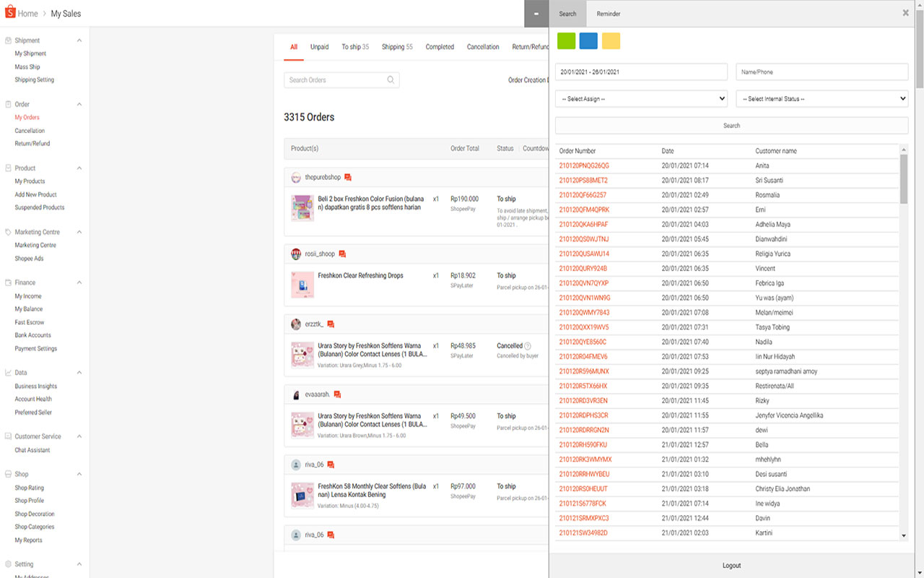Open chat icon next to thepurebshop
This screenshot has height=578, width=924.
tap(349, 176)
